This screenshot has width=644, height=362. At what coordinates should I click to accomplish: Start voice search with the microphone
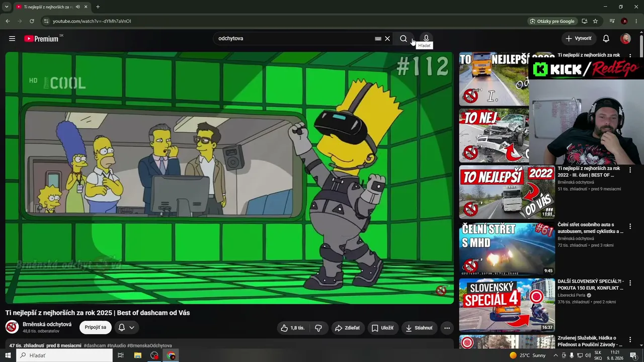[x=426, y=38]
